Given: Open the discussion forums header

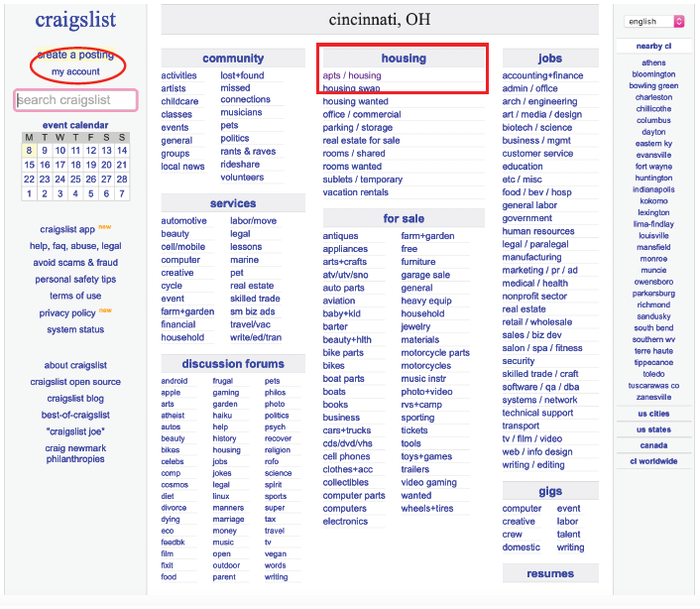Looking at the screenshot, I should click(x=233, y=364).
